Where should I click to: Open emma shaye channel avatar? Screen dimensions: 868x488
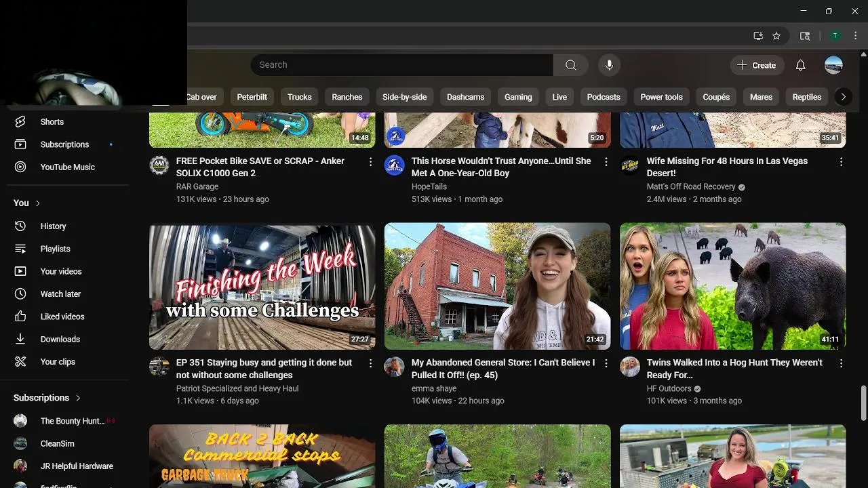394,367
